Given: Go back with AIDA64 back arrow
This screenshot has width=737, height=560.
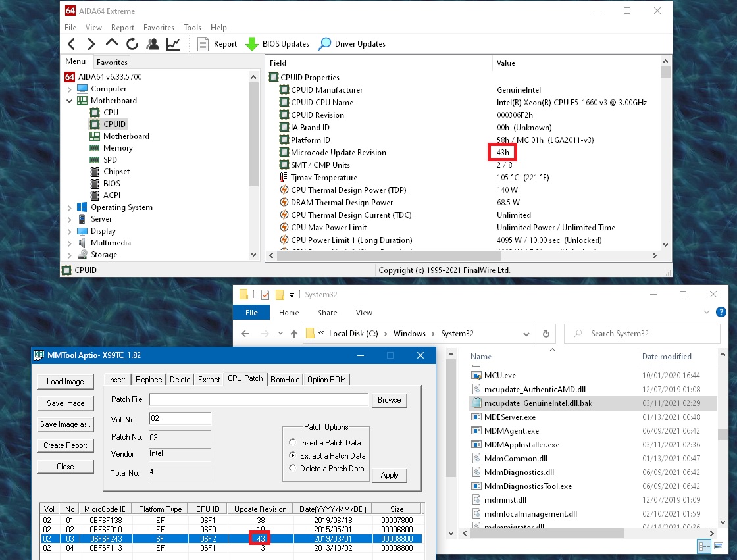Looking at the screenshot, I should coord(72,44).
